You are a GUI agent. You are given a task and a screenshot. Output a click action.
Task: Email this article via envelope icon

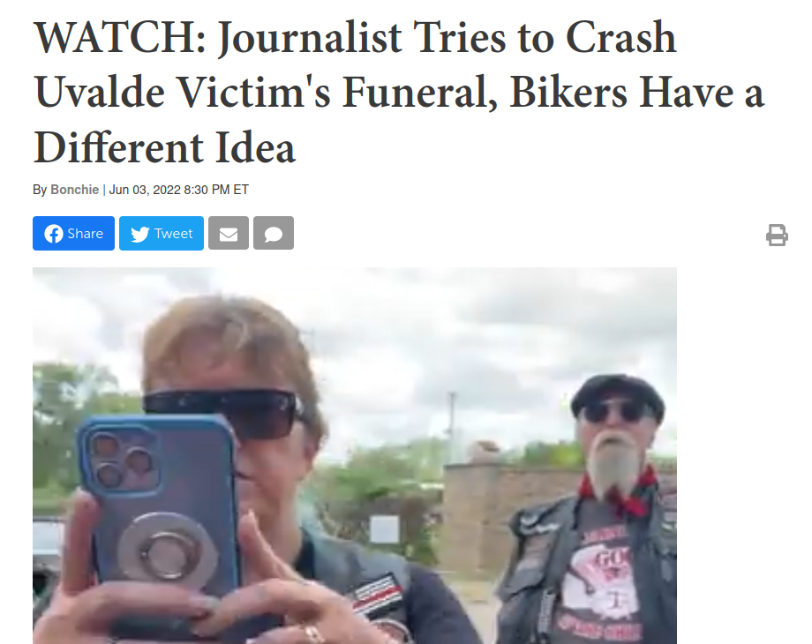pos(229,234)
